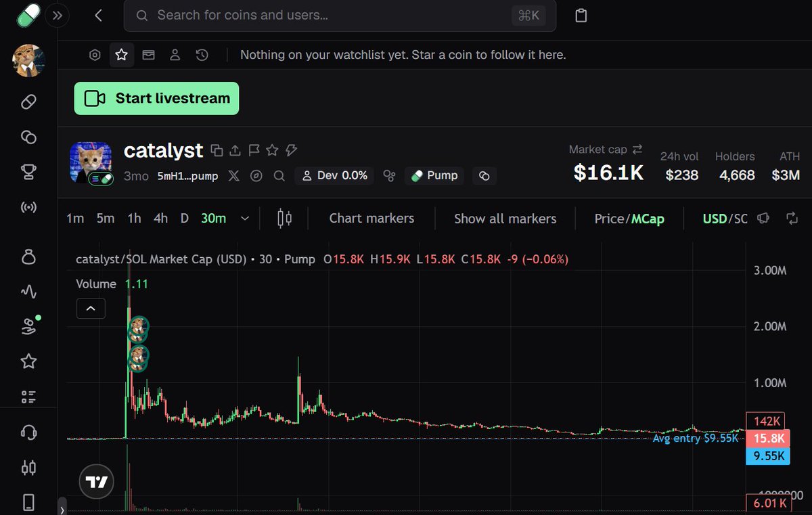Viewport: 812px width, 515px height.
Task: Focus the Search for coins and users field
Action: tap(340, 16)
